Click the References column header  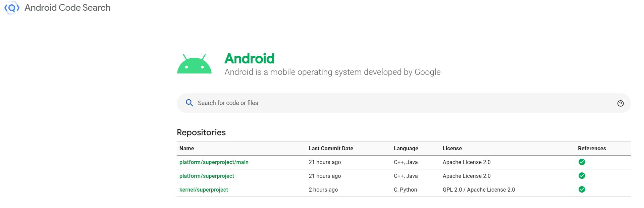pos(592,148)
